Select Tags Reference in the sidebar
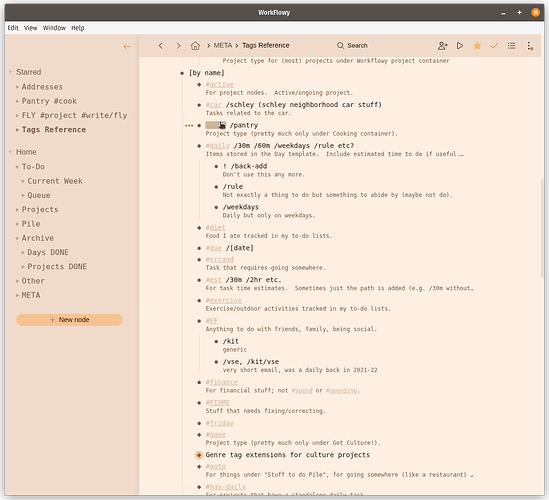 (x=54, y=130)
